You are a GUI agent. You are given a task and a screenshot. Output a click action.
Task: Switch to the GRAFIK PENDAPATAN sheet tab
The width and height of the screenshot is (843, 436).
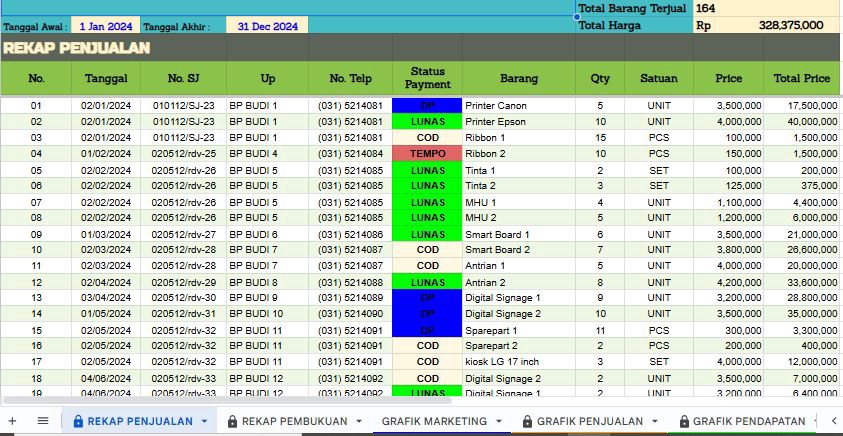click(748, 421)
